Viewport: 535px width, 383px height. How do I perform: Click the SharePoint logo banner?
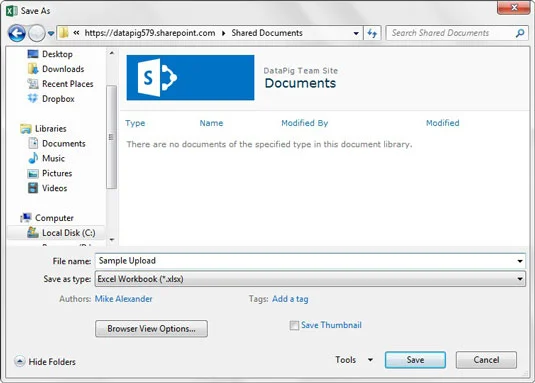click(x=190, y=77)
